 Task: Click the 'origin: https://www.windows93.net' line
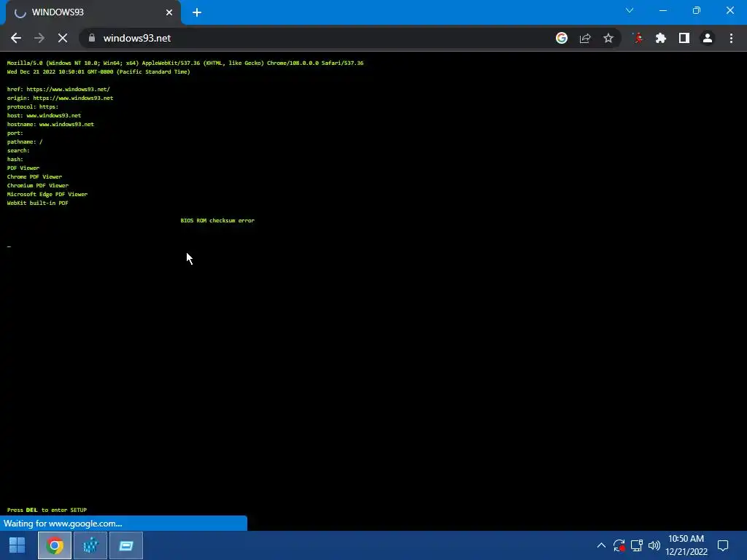click(x=60, y=98)
